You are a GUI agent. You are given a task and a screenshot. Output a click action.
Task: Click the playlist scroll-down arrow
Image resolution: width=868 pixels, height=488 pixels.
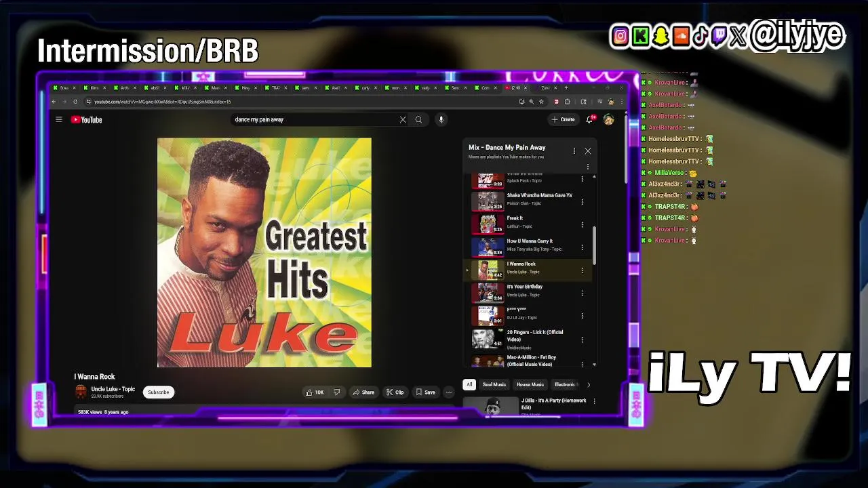[595, 365]
